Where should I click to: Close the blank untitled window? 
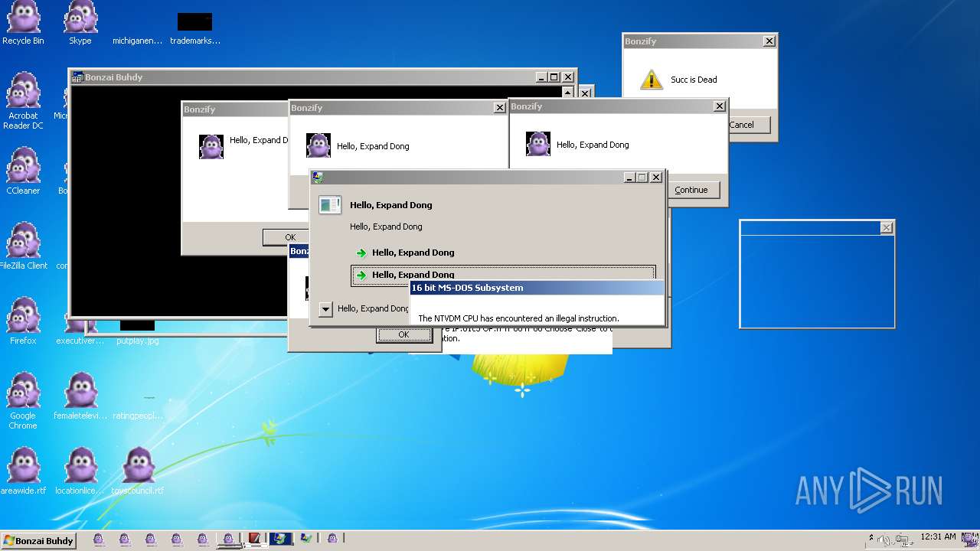coord(886,227)
